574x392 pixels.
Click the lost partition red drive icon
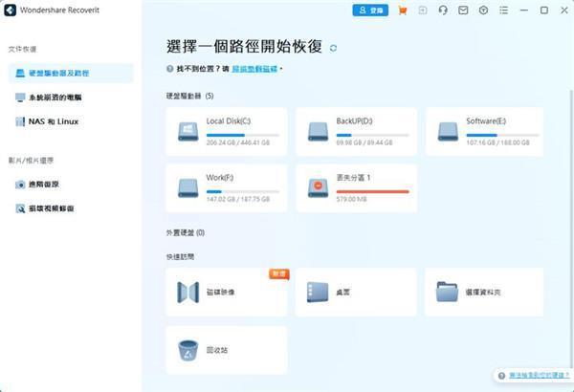[x=319, y=188]
